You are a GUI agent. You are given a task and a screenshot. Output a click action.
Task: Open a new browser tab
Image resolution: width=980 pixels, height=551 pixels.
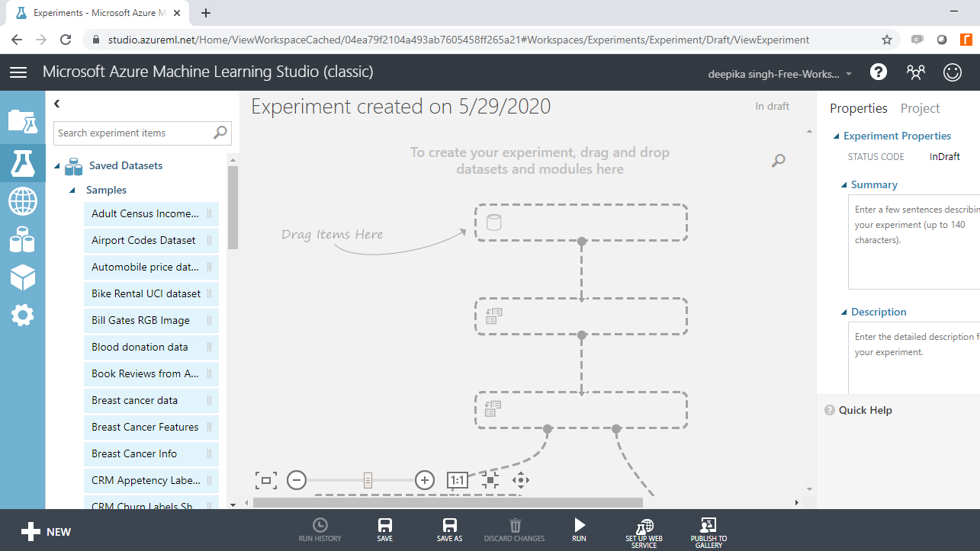[206, 13]
